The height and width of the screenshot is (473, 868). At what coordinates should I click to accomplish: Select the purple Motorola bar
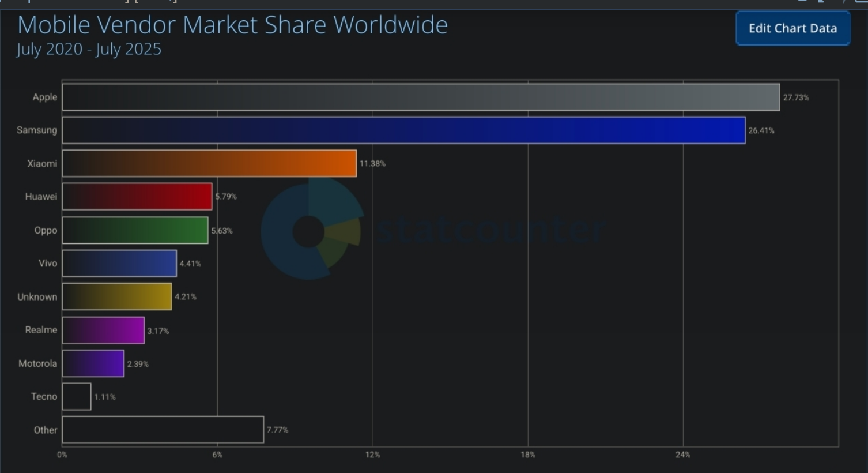(93, 363)
